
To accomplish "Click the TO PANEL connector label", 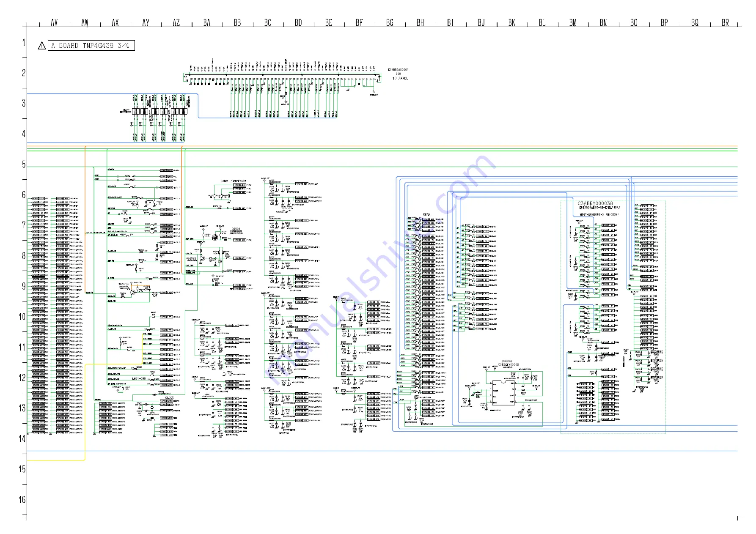I will tap(400, 78).
